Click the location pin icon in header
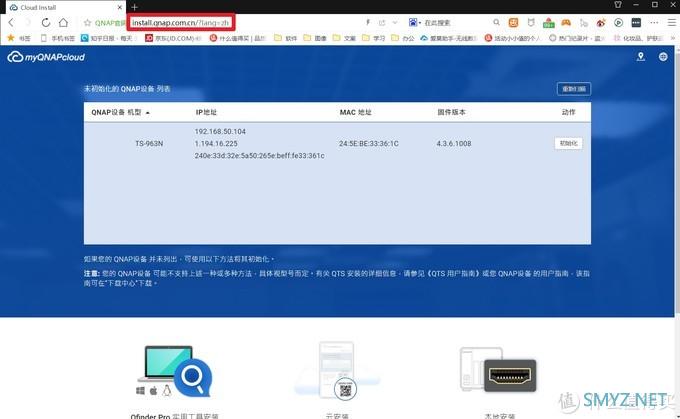 tap(641, 57)
